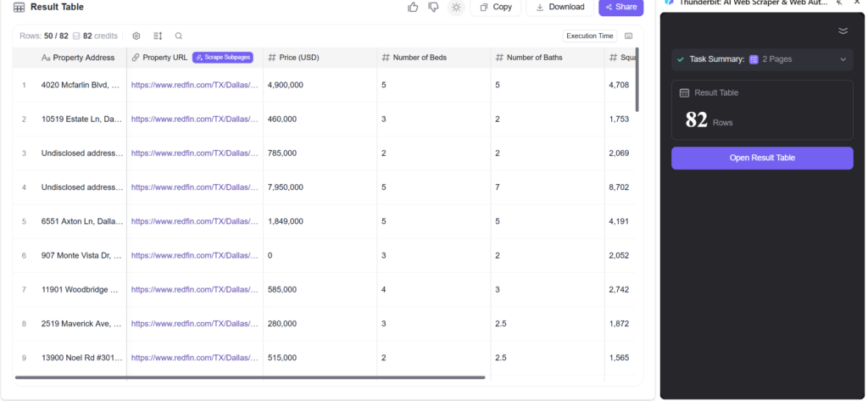Viewport: 868px width, 401px height.
Task: Select the Number of Beds column header
Action: click(x=414, y=58)
